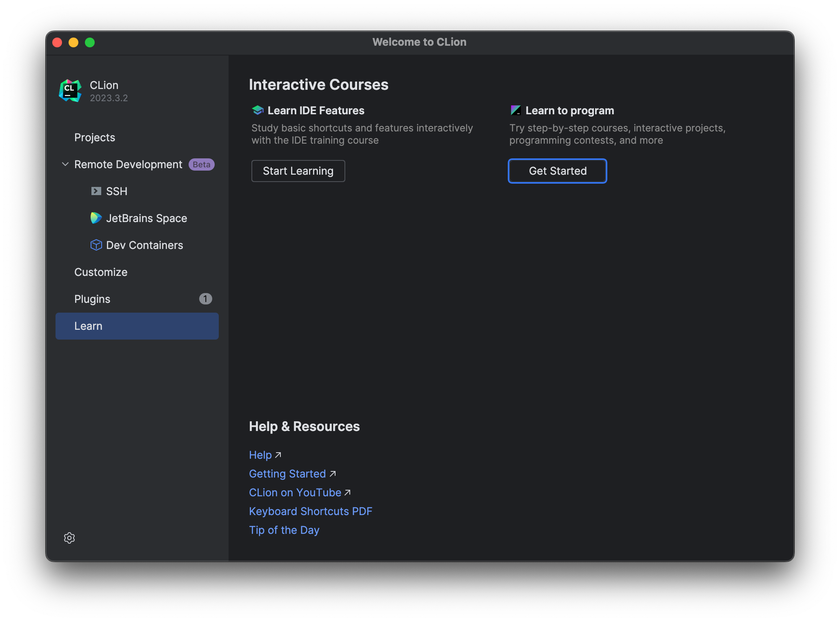Click the Beta label badge
This screenshot has width=840, height=622.
(x=202, y=164)
